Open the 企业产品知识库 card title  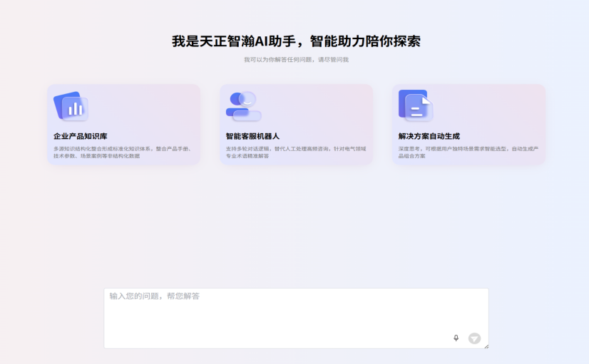point(81,136)
